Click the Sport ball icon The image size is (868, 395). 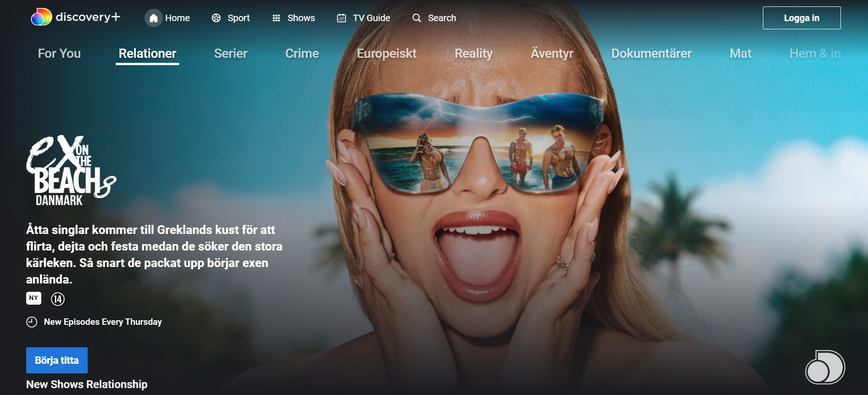(x=216, y=18)
